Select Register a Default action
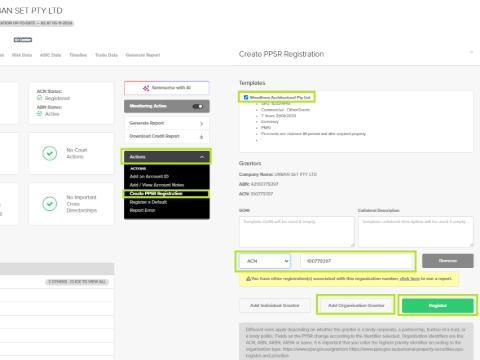The width and height of the screenshot is (480, 360). (x=148, y=202)
